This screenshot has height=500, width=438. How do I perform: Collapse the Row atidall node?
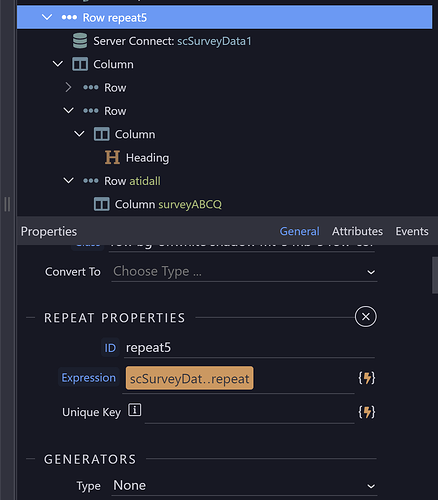(68, 180)
